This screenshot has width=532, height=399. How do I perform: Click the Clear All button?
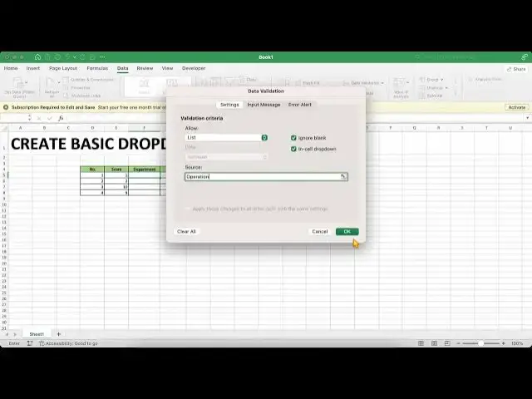click(186, 231)
